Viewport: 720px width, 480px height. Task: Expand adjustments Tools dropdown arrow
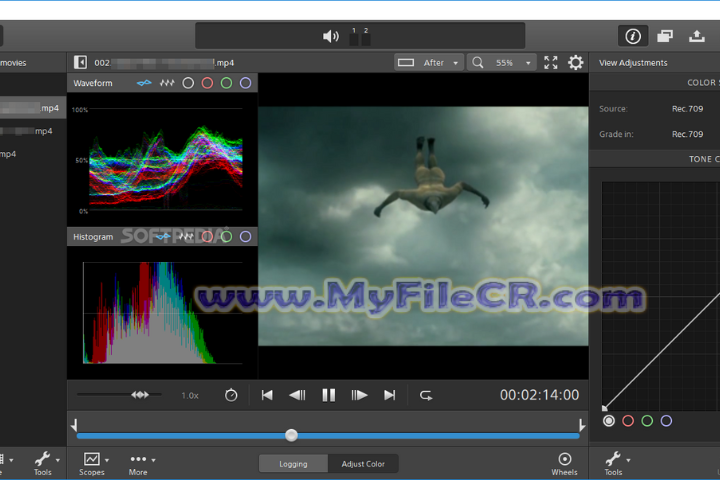(628, 460)
